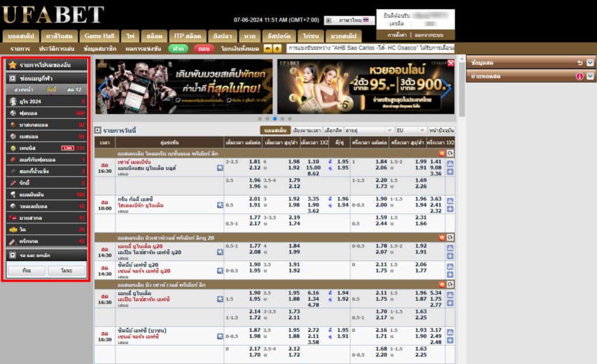Click the Thai flag language icon

tap(366, 20)
